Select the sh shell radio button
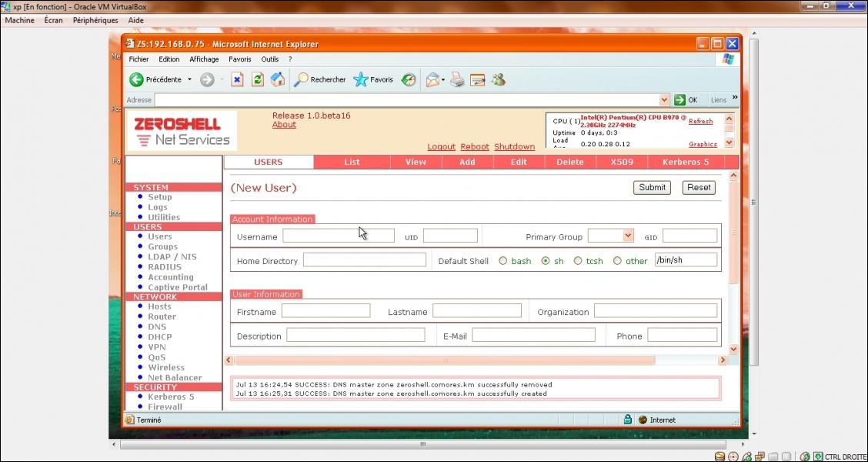Image resolution: width=868 pixels, height=462 pixels. [546, 261]
